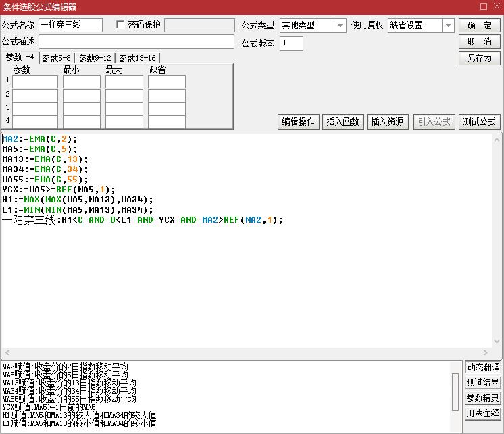
Task: Open the 公式类型 dropdown arrow
Action: (x=340, y=26)
